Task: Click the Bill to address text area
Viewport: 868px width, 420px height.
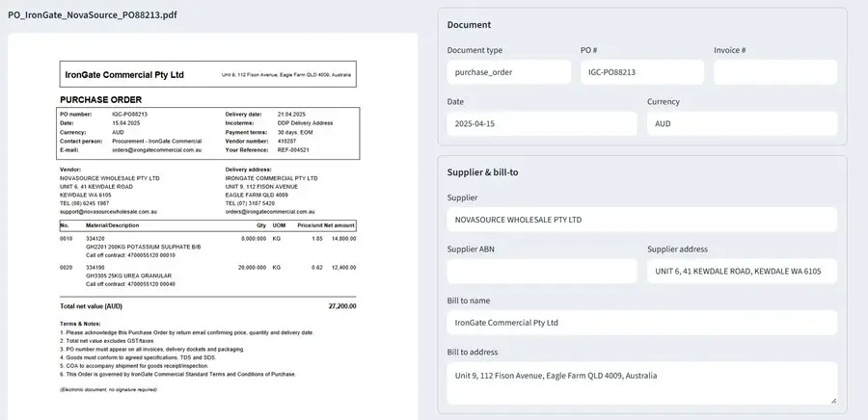Action: [x=642, y=383]
